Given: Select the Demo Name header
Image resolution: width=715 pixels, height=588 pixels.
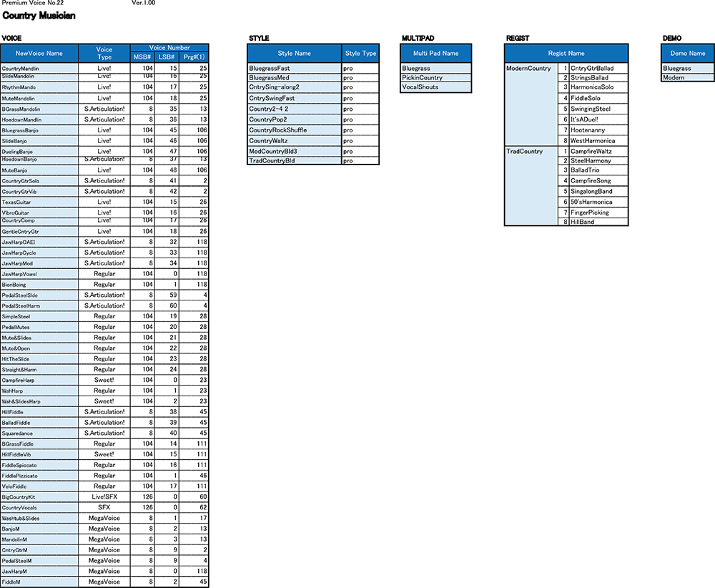Looking at the screenshot, I should point(687,54).
